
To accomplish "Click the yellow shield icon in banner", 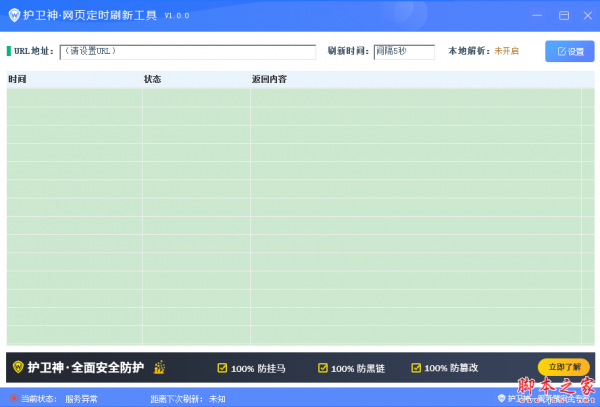I will pyautogui.click(x=18, y=367).
